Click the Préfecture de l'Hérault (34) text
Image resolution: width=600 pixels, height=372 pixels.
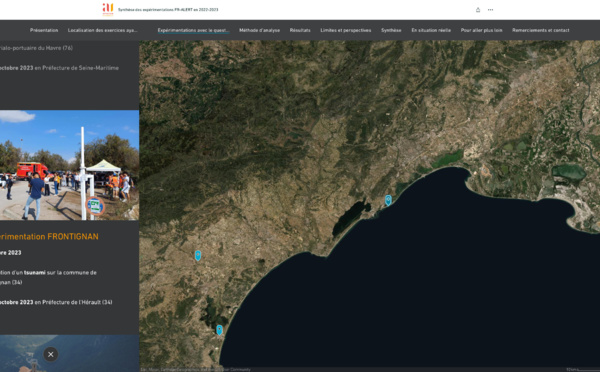click(77, 302)
